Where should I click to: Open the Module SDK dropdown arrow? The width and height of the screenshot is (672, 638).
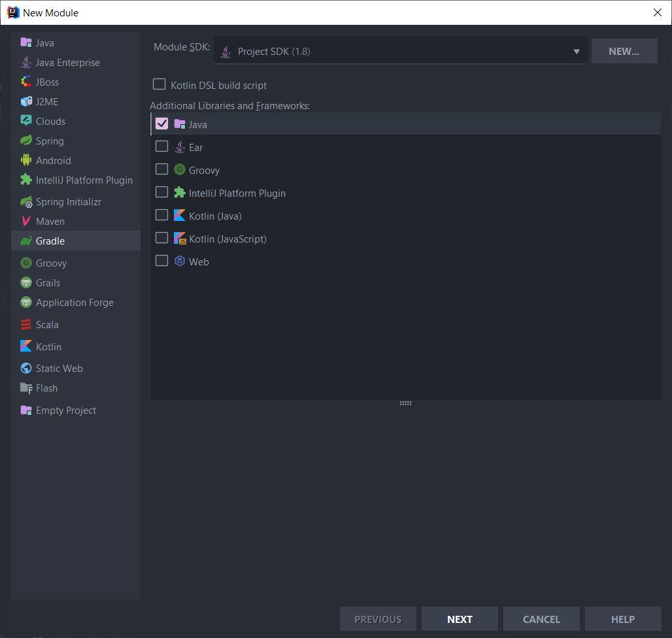(x=577, y=52)
